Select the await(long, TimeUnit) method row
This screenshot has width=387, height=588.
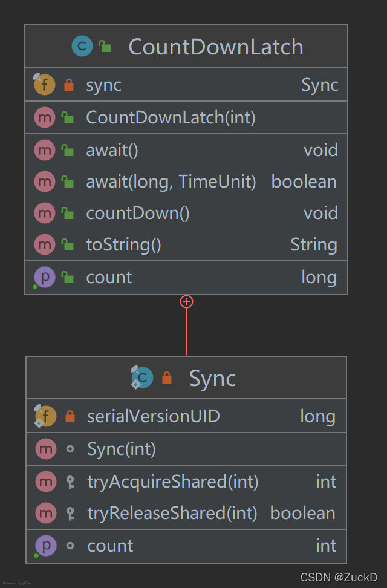186,181
